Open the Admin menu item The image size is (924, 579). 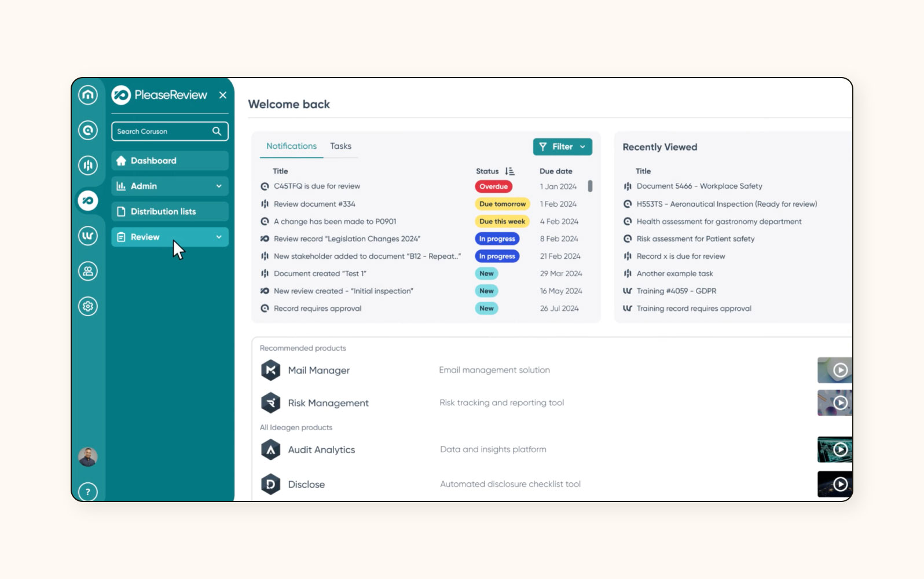coord(170,186)
